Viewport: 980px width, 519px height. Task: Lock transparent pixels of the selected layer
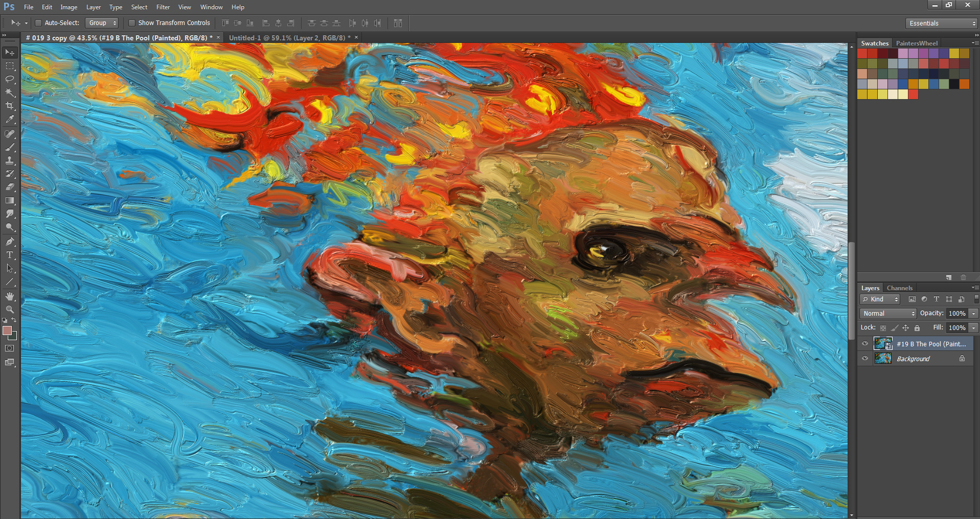[883, 328]
